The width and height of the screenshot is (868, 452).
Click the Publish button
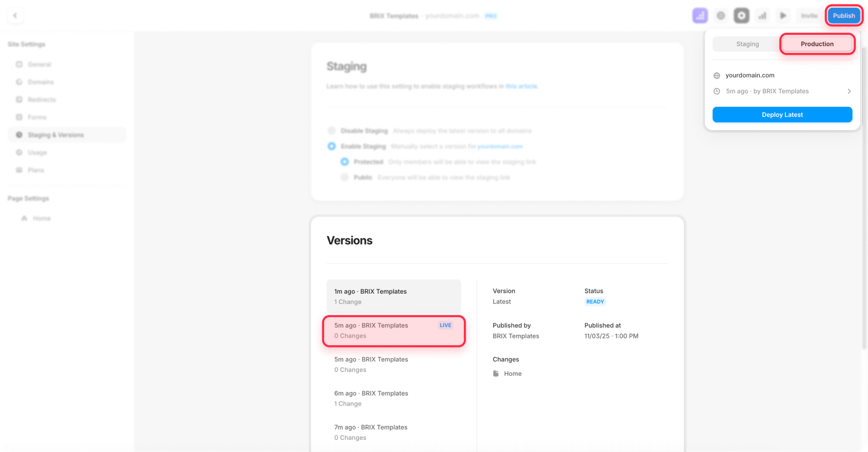(x=844, y=15)
